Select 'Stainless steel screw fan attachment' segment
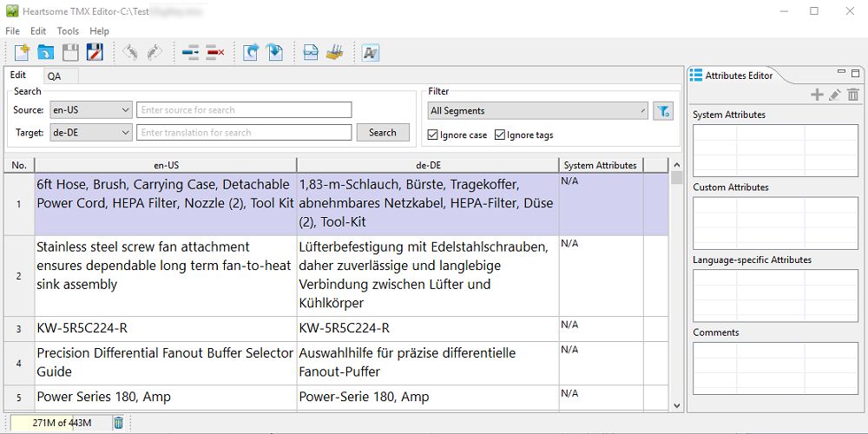The height and width of the screenshot is (434, 868). 166,276
